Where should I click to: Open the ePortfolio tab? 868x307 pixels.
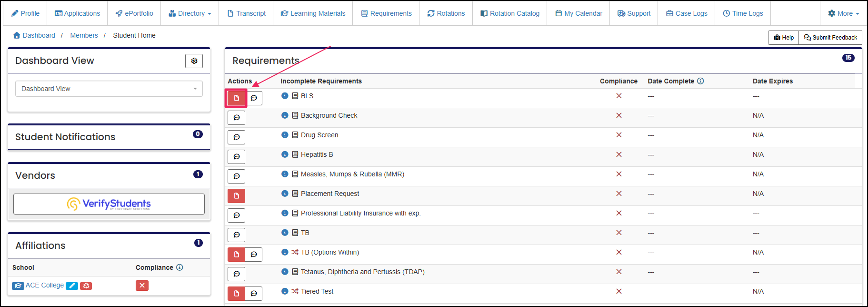pos(134,13)
